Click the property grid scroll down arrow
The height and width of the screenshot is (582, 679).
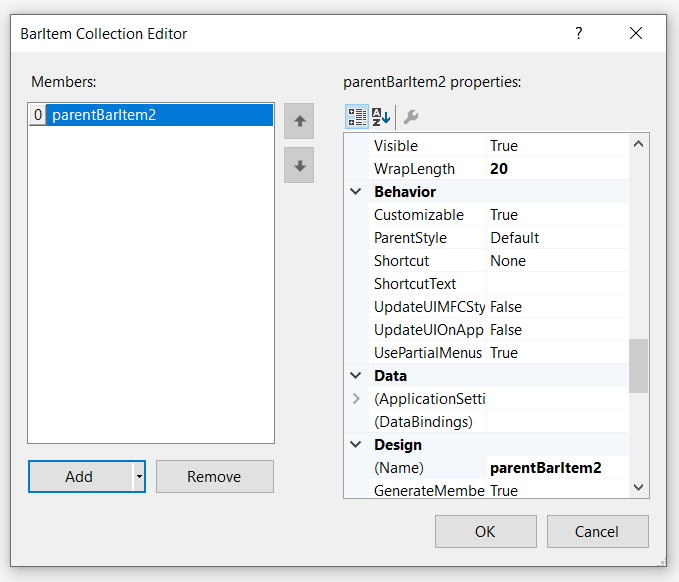coord(639,487)
